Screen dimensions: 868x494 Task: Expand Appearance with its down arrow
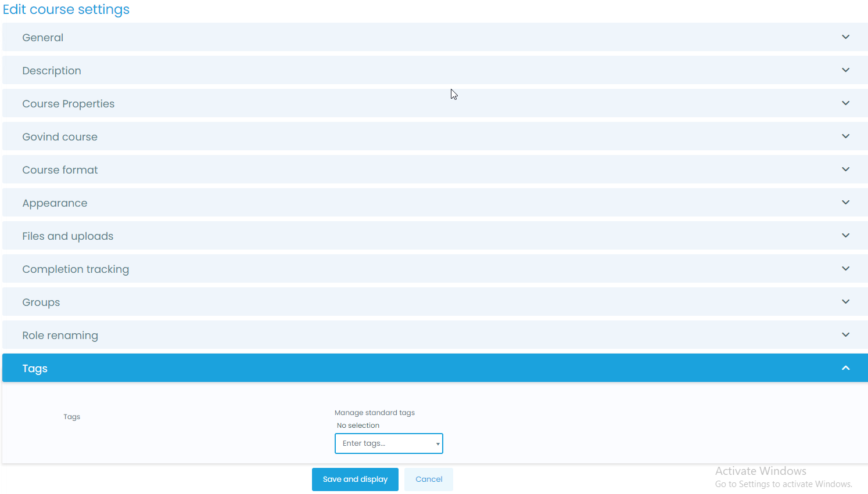[x=845, y=203]
